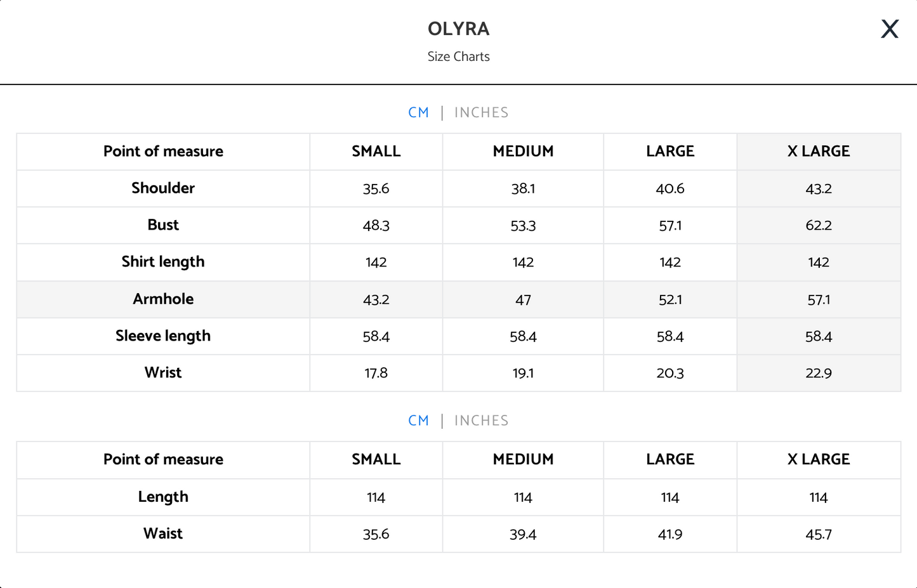Click the SMALL header in top table

point(376,152)
